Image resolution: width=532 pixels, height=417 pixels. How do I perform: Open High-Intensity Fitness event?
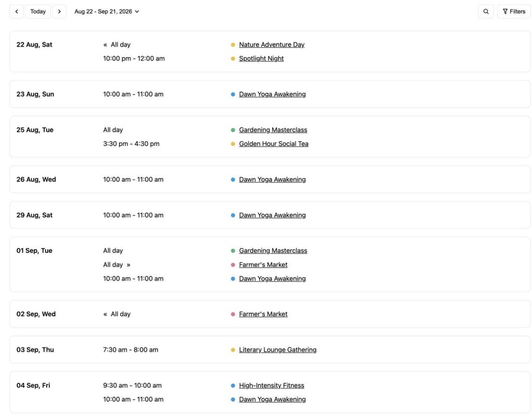coord(271,385)
